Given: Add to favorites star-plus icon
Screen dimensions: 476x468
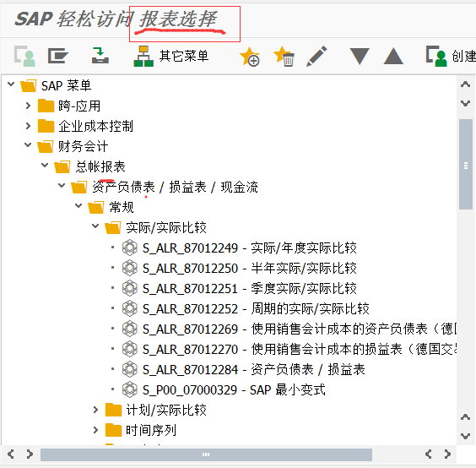Looking at the screenshot, I should coord(250,57).
